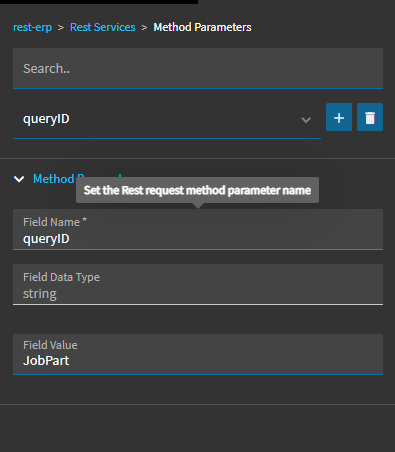The image size is (395, 452).
Task: Dismiss the parameter name tooltip
Action: [197, 190]
